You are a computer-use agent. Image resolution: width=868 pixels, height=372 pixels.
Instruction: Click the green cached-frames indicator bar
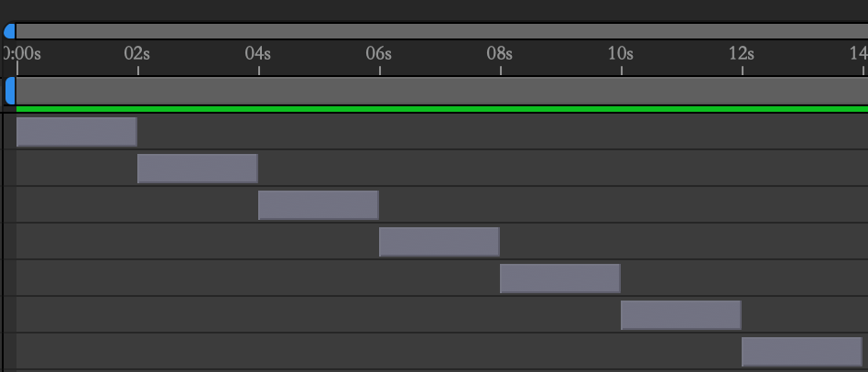[439, 109]
